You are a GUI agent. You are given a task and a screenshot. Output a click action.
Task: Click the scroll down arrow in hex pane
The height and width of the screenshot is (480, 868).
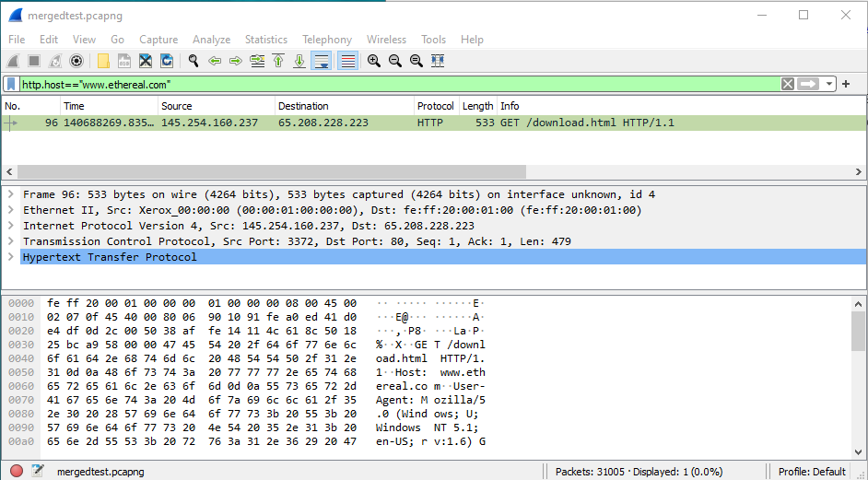coord(858,451)
